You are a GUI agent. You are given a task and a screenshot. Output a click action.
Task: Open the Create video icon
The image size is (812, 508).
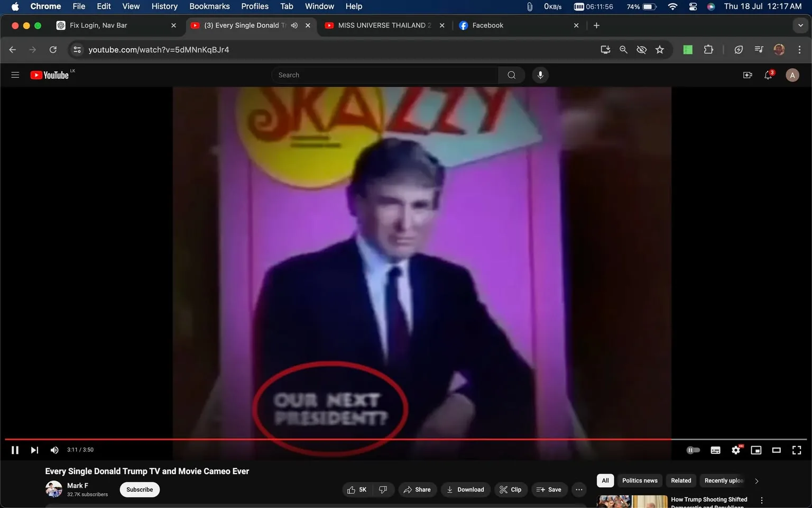747,75
